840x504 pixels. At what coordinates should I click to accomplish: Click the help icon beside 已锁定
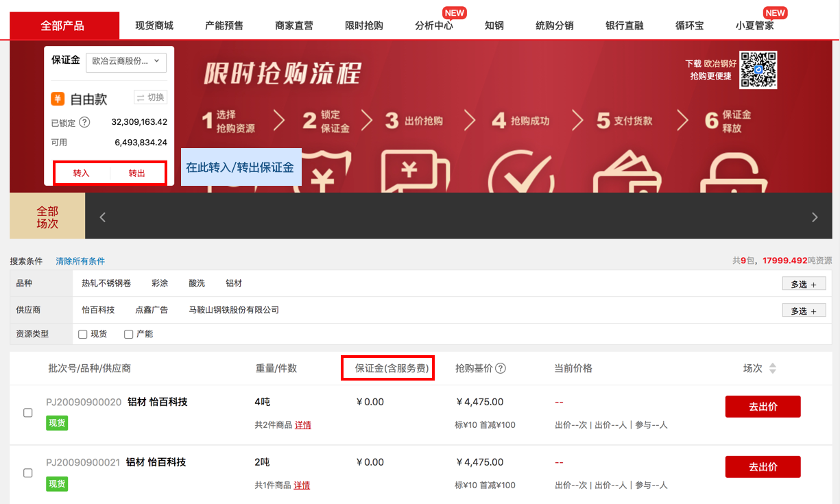tap(84, 123)
